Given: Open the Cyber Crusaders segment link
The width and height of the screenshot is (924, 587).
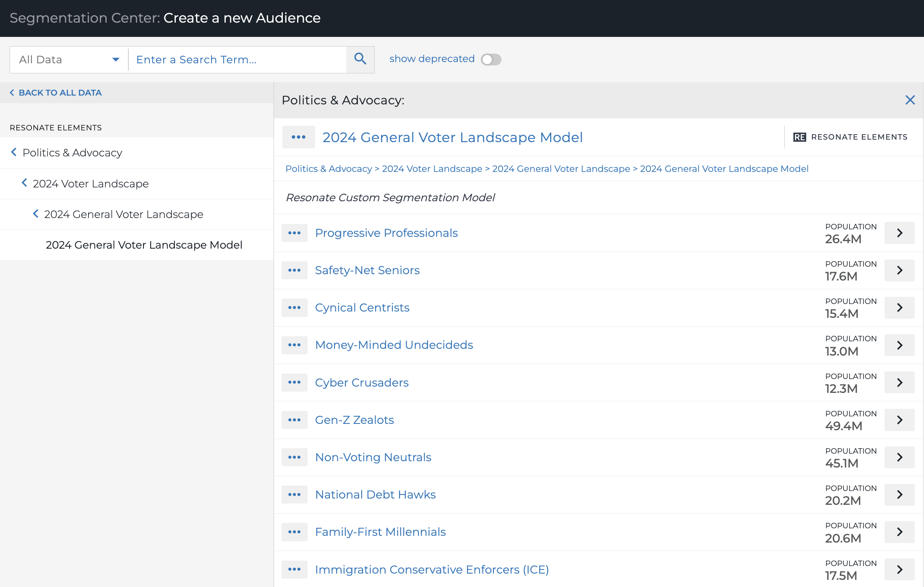Looking at the screenshot, I should [x=362, y=382].
